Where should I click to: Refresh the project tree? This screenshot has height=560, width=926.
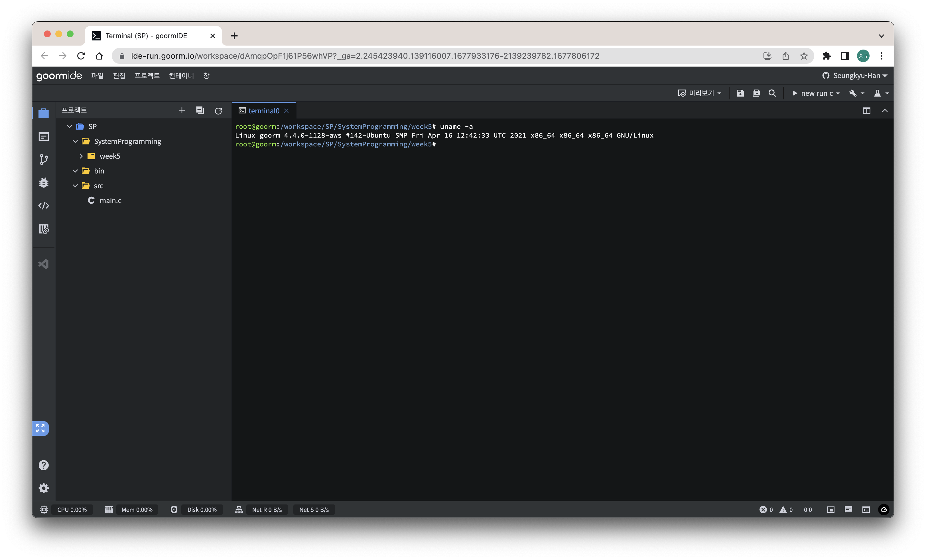coord(218,111)
